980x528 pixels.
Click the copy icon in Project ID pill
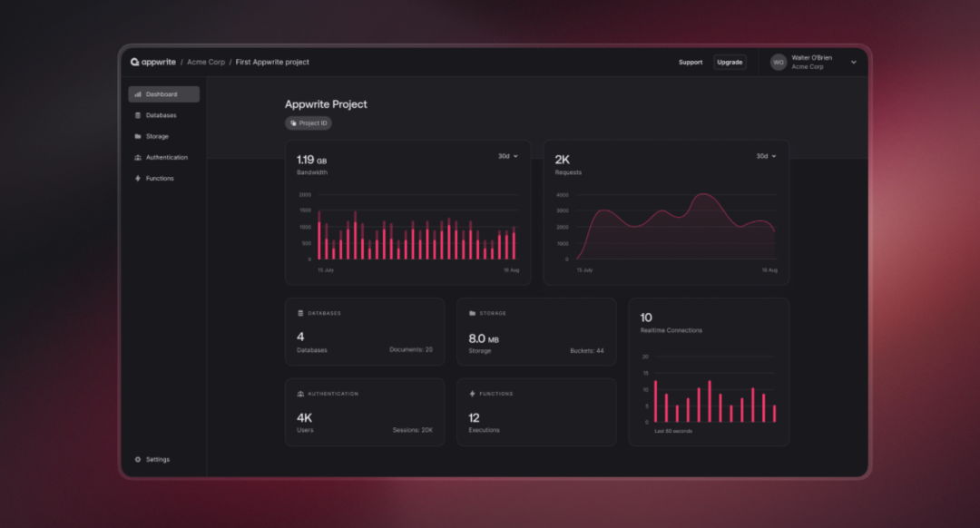pyautogui.click(x=293, y=123)
